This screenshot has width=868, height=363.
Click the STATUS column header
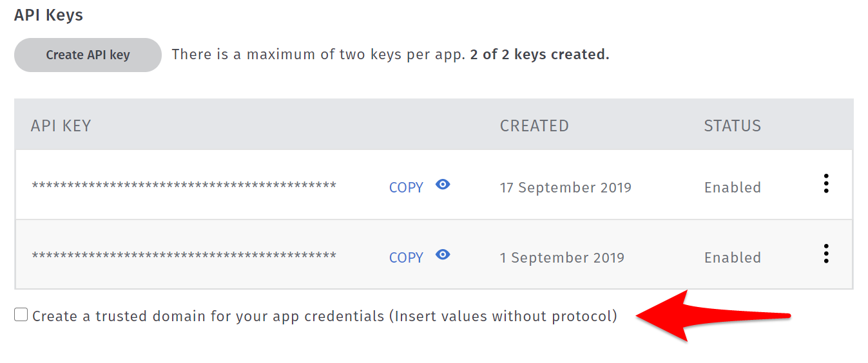click(733, 126)
